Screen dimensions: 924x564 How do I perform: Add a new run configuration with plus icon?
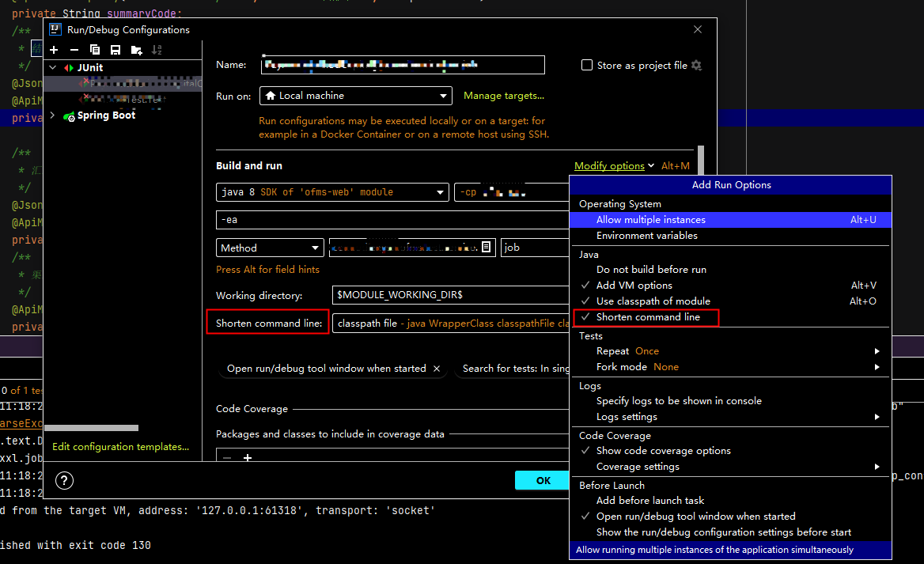click(x=54, y=49)
